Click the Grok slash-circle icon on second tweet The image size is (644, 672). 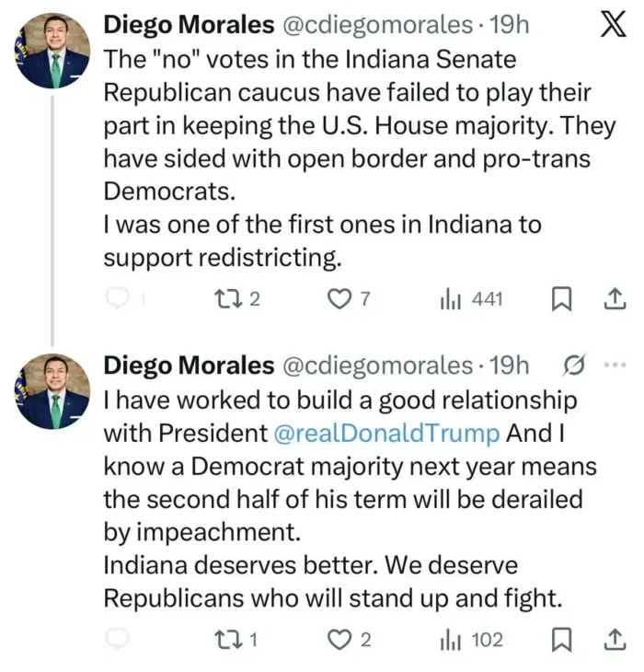(x=571, y=365)
